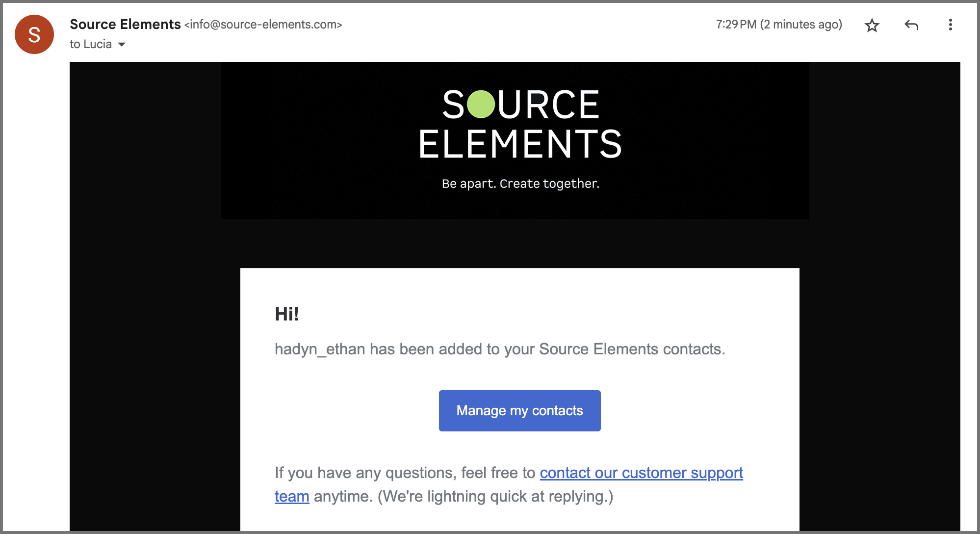Viewport: 980px width, 534px height.
Task: Click the "hadyn_ethan" username in the message
Action: 320,349
